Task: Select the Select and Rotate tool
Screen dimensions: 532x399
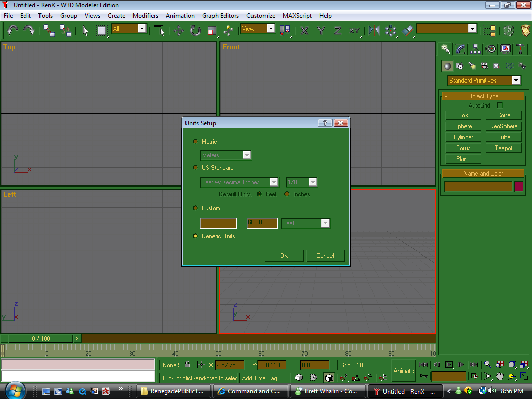Action: [x=195, y=31]
